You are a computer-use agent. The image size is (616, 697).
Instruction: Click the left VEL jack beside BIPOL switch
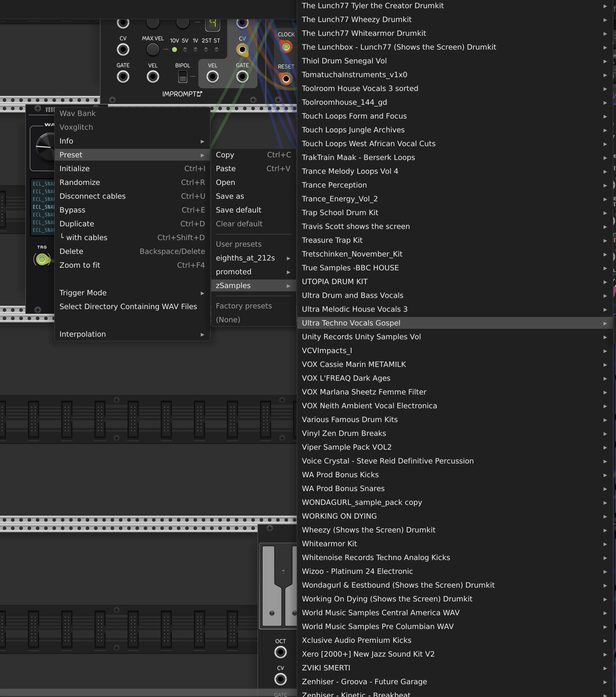(x=153, y=77)
